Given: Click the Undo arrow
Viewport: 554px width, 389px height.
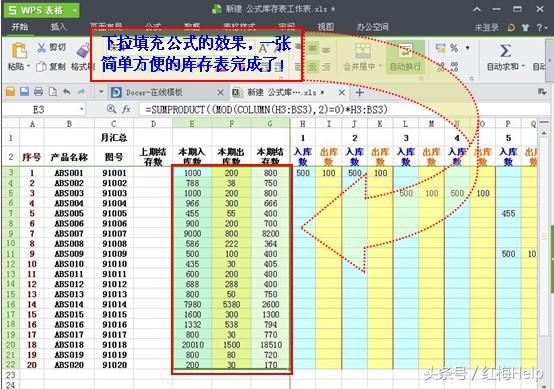Looking at the screenshot, I should [x=66, y=92].
